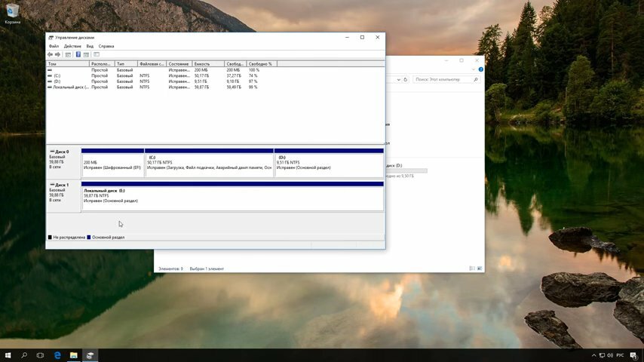The image size is (644, 362).
Task: Click the blue Основной раздел legend swatch
Action: click(x=89, y=237)
